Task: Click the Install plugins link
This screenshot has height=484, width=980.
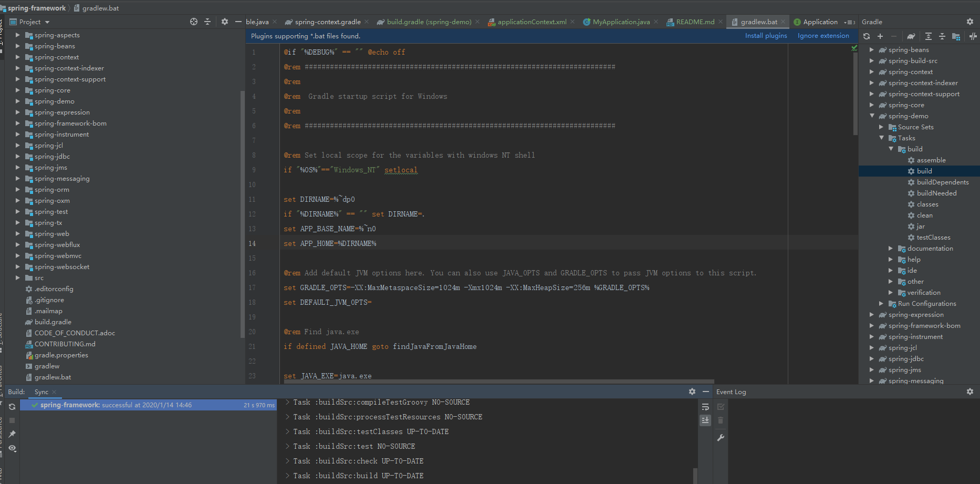Action: pos(766,36)
